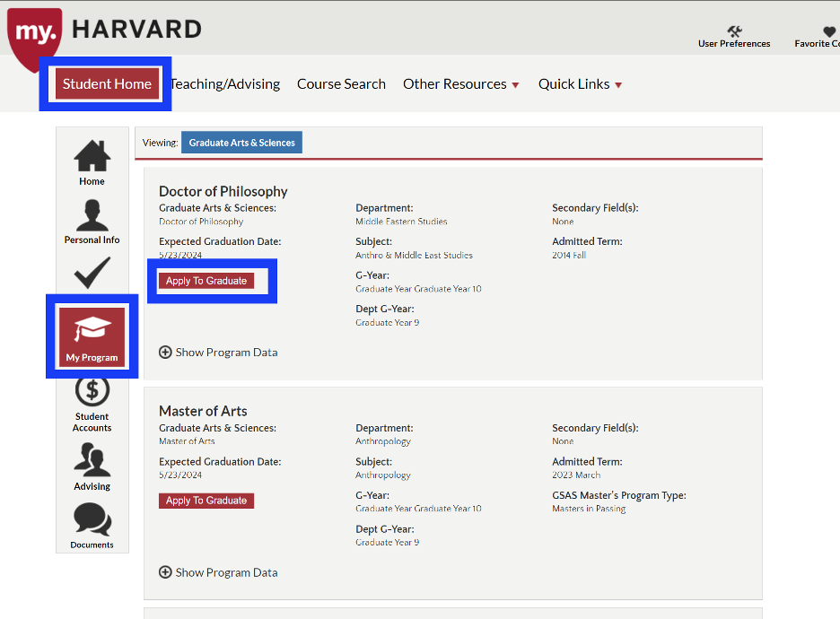Screen dimensions: 840x619
Task: Click the checkmark icon in sidebar
Action: (92, 273)
